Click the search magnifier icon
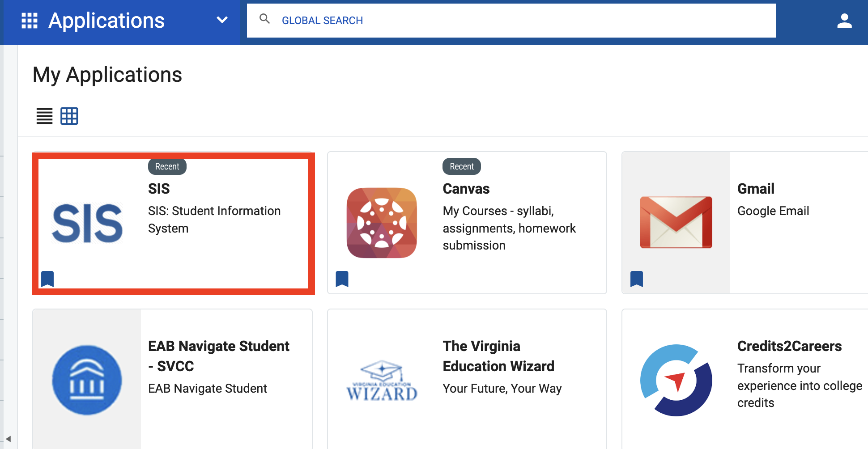The height and width of the screenshot is (449, 868). click(265, 19)
